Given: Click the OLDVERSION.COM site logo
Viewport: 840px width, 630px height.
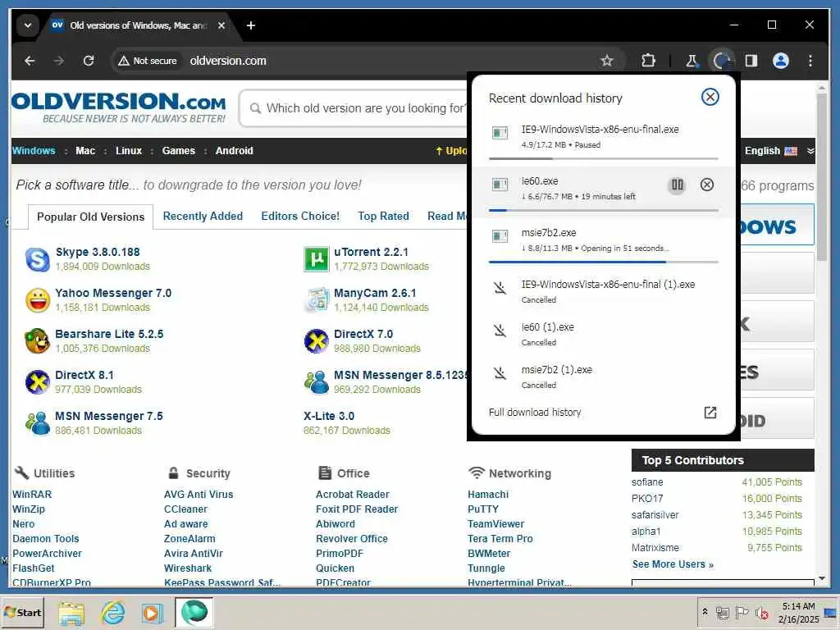Looking at the screenshot, I should 119,107.
